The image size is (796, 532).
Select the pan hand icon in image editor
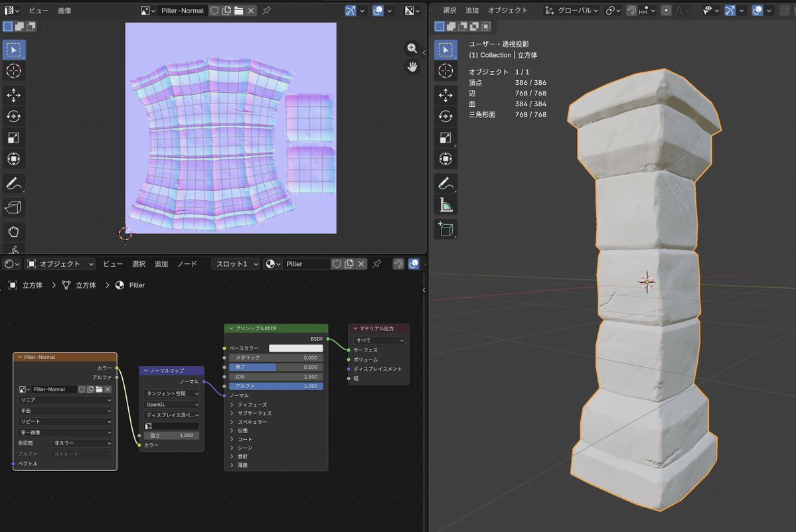(x=412, y=67)
